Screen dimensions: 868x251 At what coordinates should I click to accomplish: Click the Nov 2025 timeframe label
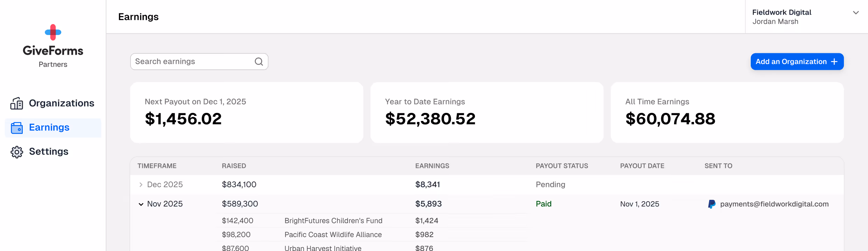(x=165, y=204)
